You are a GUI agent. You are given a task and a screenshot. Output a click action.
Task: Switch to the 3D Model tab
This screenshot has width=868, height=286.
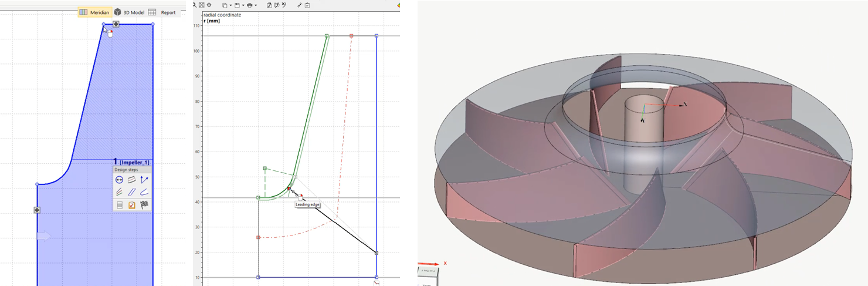coord(128,12)
